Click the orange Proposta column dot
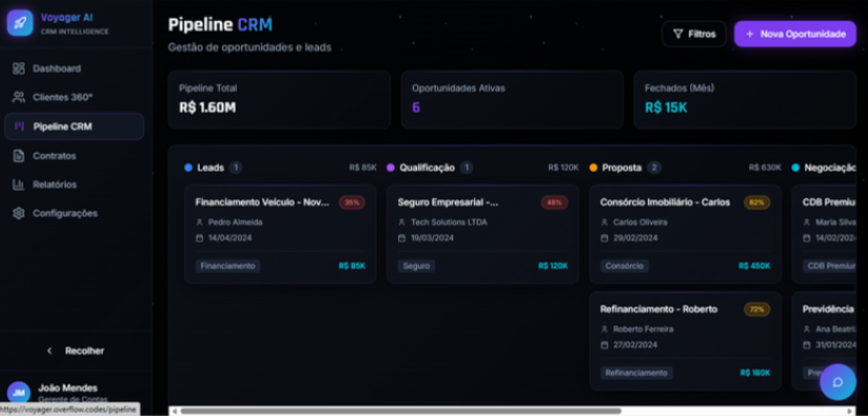 click(593, 168)
